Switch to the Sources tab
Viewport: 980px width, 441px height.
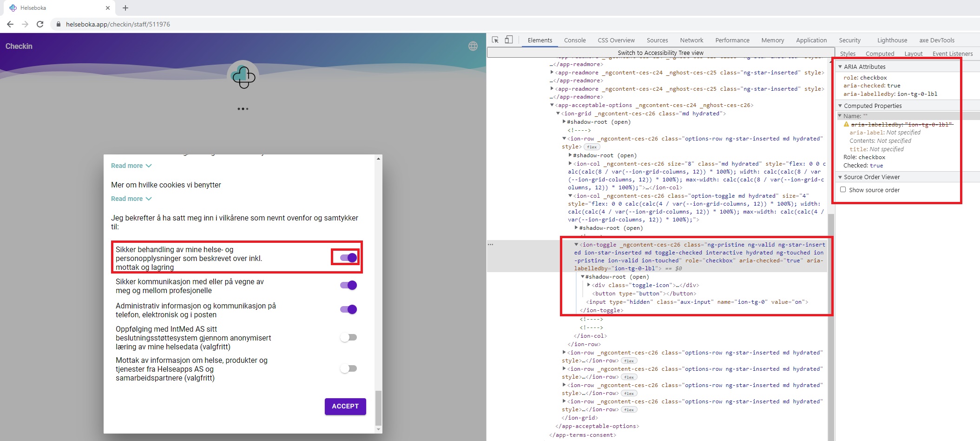click(x=658, y=40)
